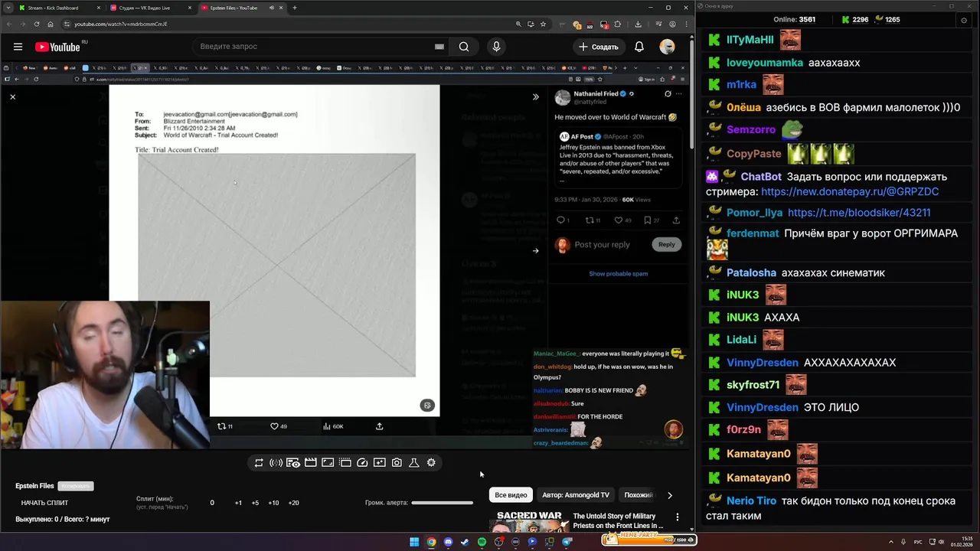
Task: Click the clapperboard icon in player toolbar
Action: pos(310,463)
